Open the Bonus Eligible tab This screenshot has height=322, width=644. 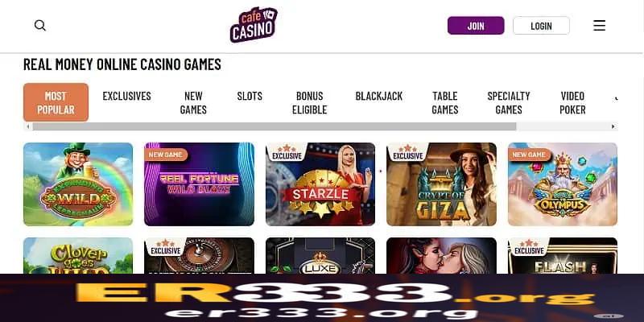309,103
